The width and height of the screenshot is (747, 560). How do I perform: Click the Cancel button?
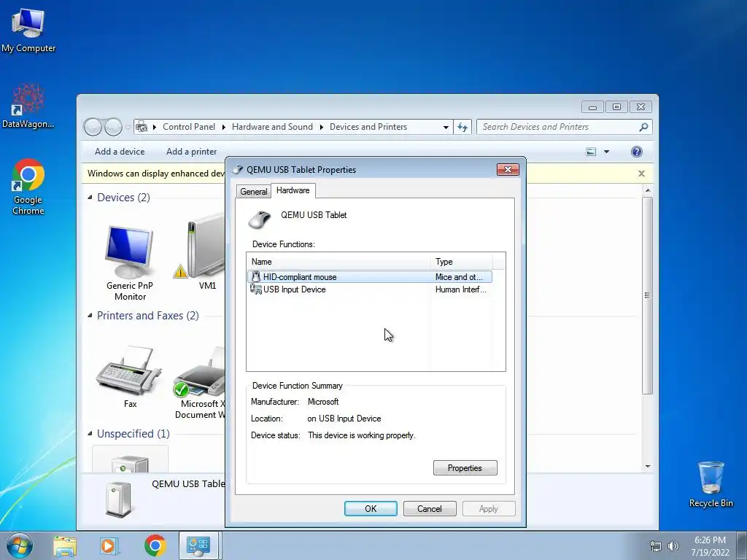pyautogui.click(x=430, y=508)
